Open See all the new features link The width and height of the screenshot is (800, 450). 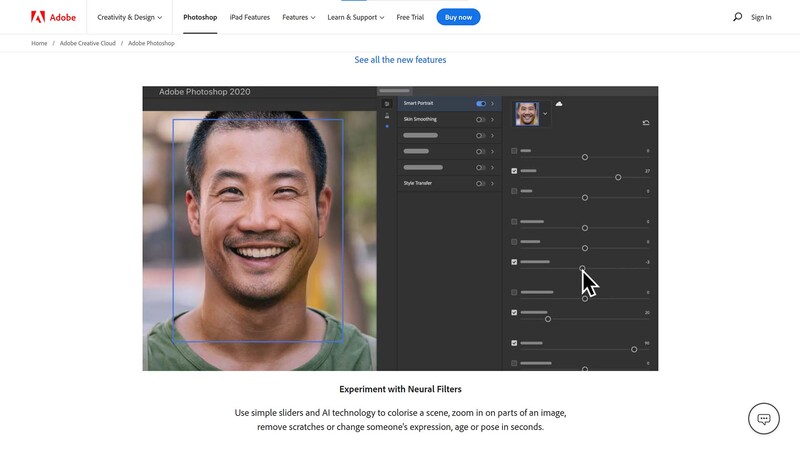click(400, 60)
